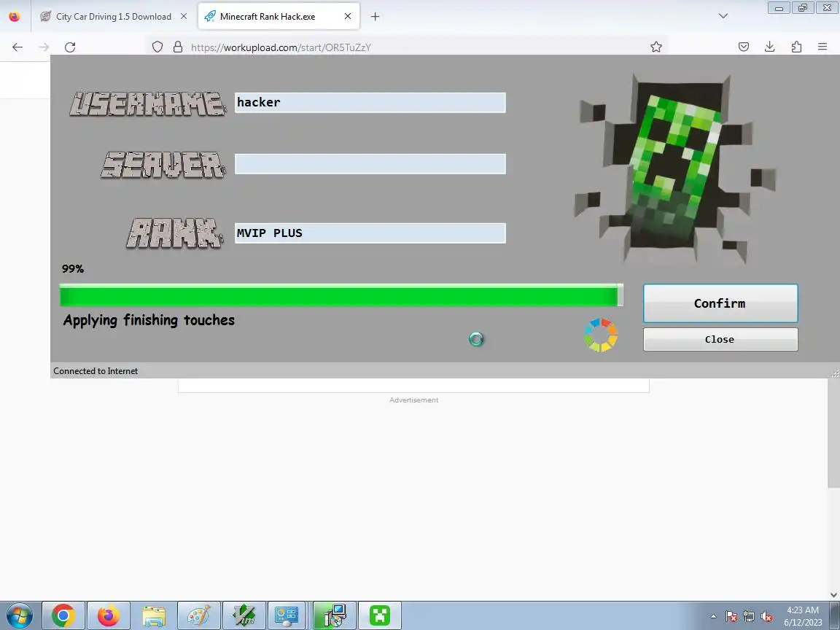
Task: Click the Firefox logo icon in the tab bar
Action: [x=15, y=17]
